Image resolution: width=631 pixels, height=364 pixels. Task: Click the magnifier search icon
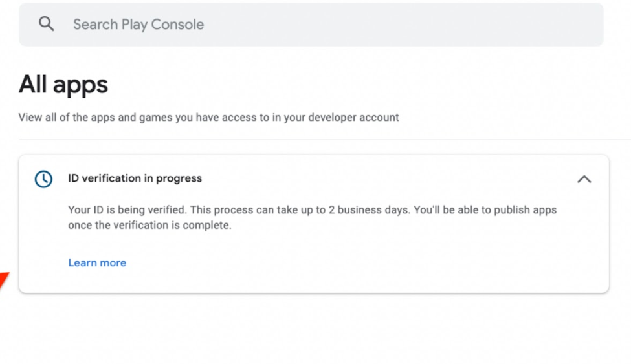[x=47, y=24]
